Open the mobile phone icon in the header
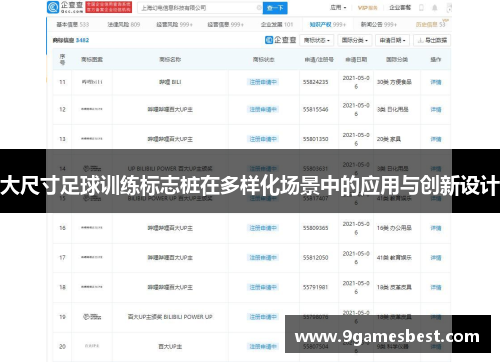Image resolution: width=500 pixels, height=362 pixels. (421, 7)
